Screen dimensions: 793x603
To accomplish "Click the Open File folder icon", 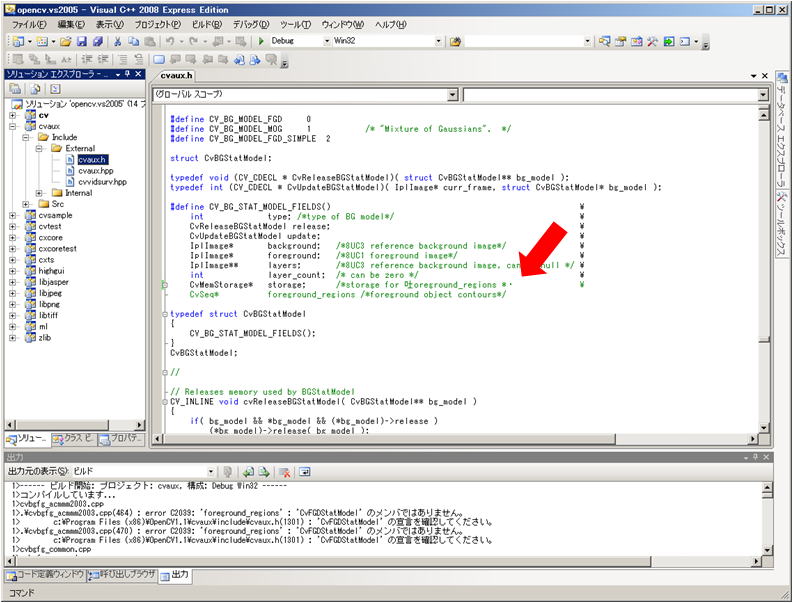I will tap(66, 41).
